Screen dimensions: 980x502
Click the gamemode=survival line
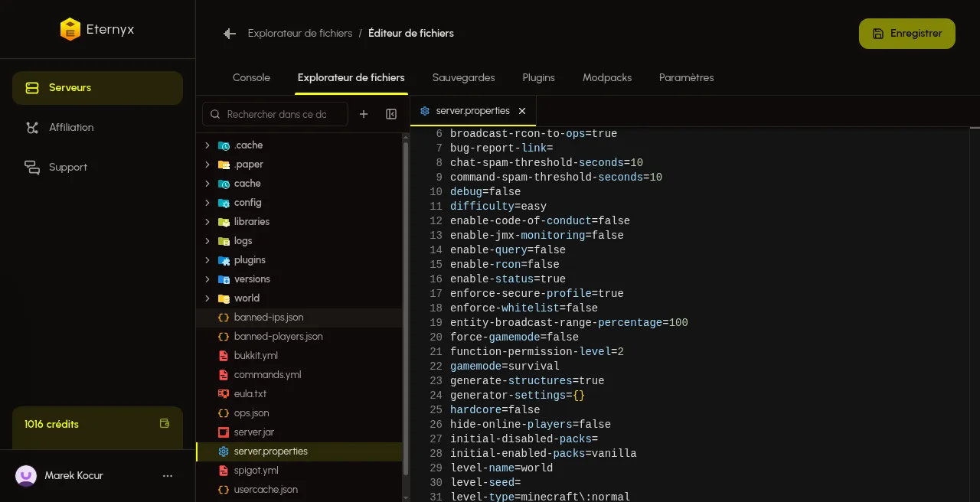(505, 367)
